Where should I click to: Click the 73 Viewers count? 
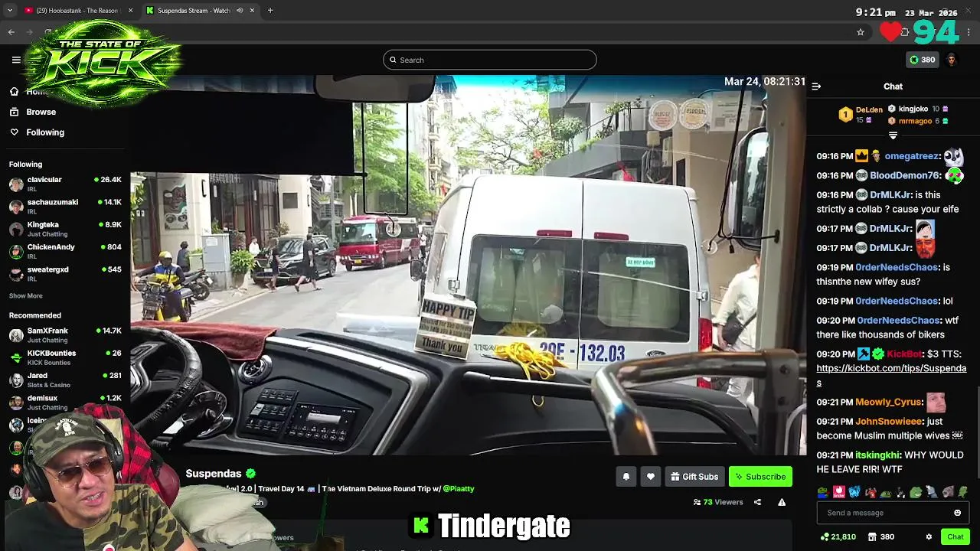click(x=718, y=502)
